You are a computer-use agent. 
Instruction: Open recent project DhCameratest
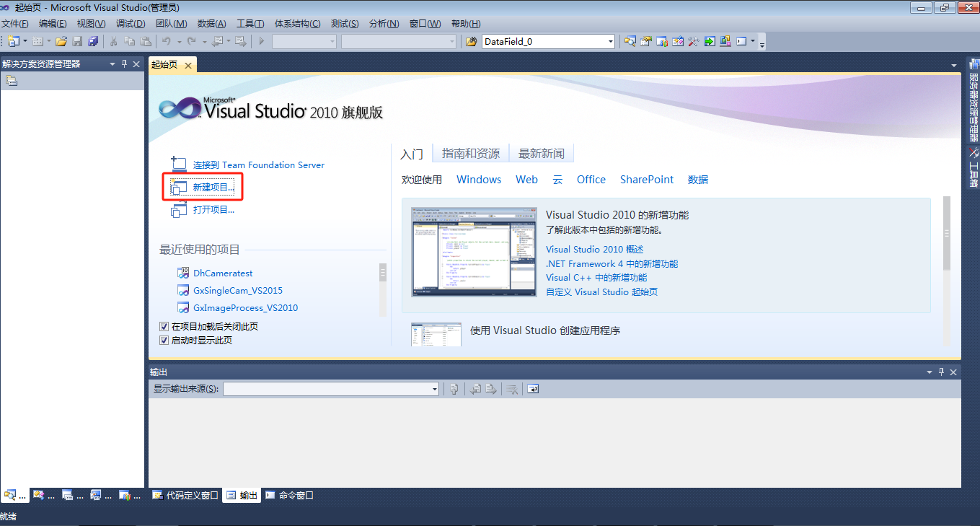pos(223,273)
